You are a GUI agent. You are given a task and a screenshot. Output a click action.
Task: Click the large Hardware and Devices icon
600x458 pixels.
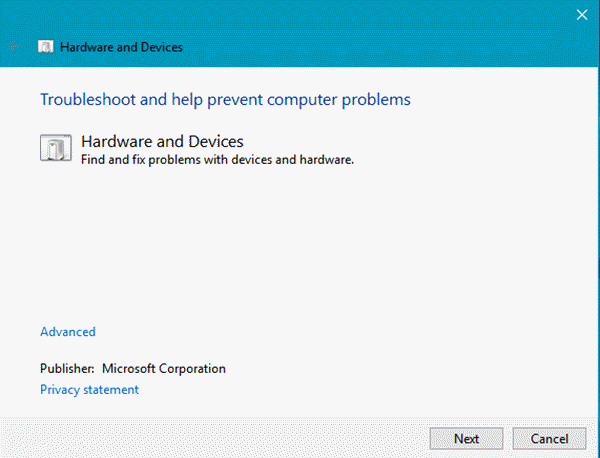coord(56,148)
